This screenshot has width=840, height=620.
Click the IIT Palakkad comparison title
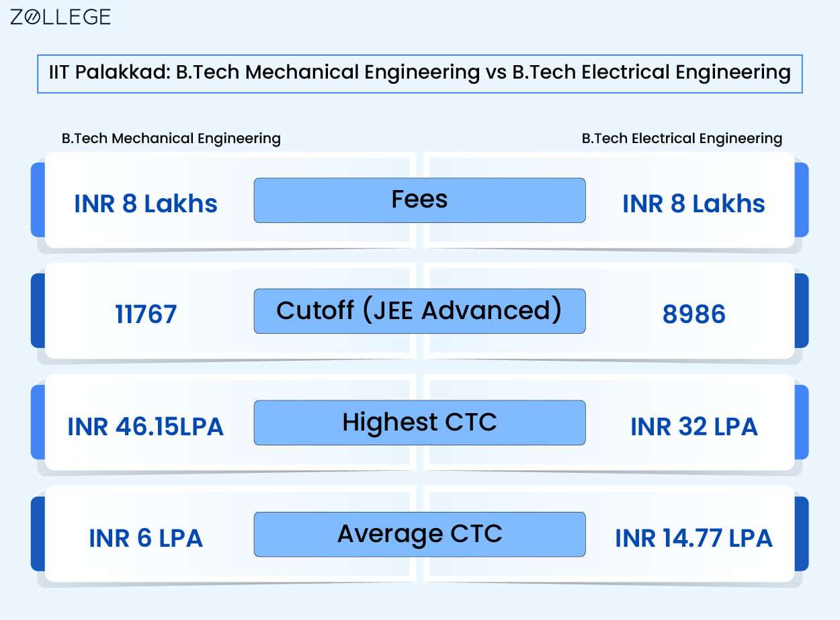click(419, 73)
